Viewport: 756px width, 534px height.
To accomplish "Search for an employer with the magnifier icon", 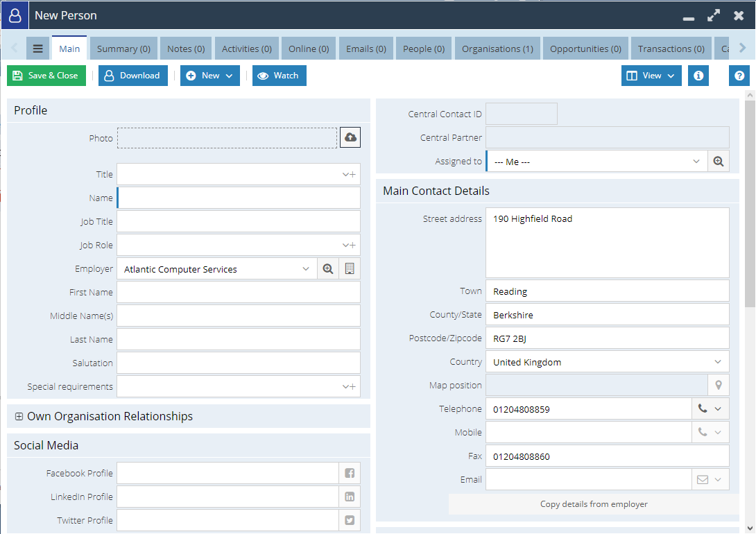I will (327, 268).
